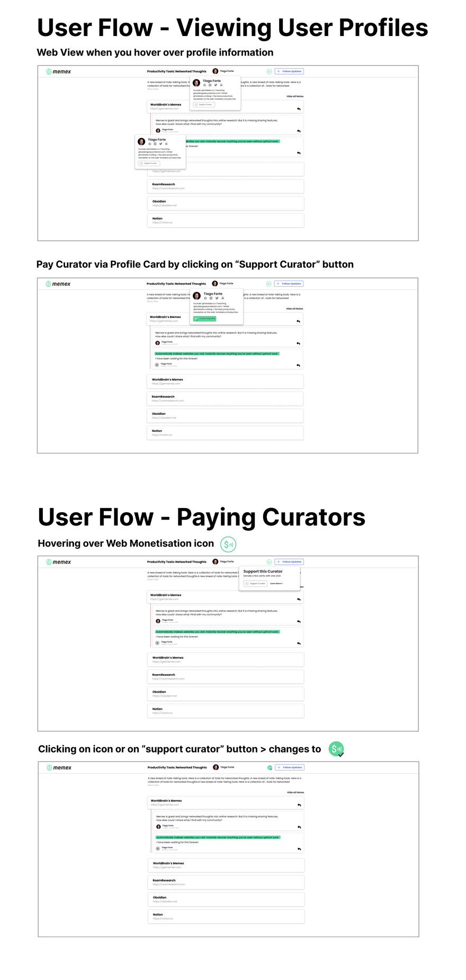Click the memex logo in the first mockup

point(58,71)
